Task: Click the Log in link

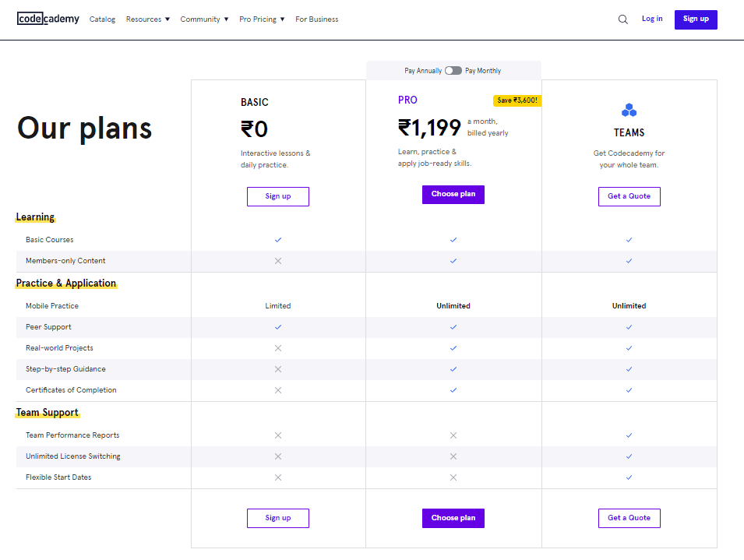Action: tap(652, 19)
